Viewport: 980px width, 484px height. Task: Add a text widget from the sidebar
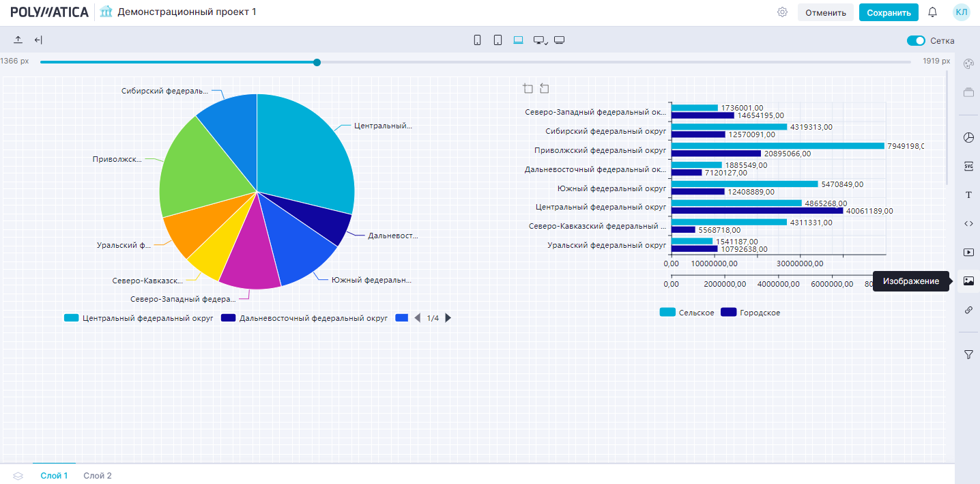(x=968, y=195)
